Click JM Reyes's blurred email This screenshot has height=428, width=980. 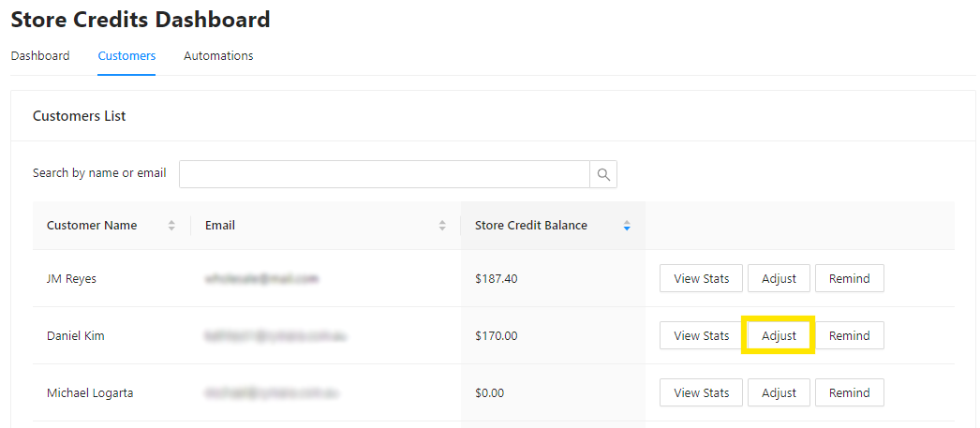tap(262, 279)
